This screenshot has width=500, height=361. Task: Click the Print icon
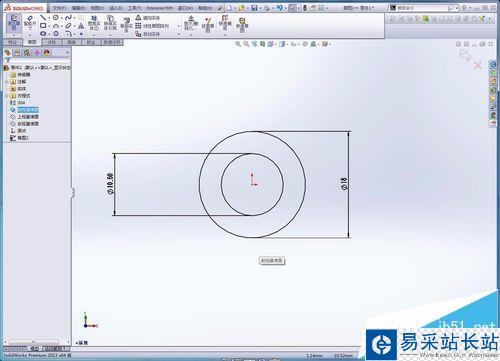click(267, 8)
